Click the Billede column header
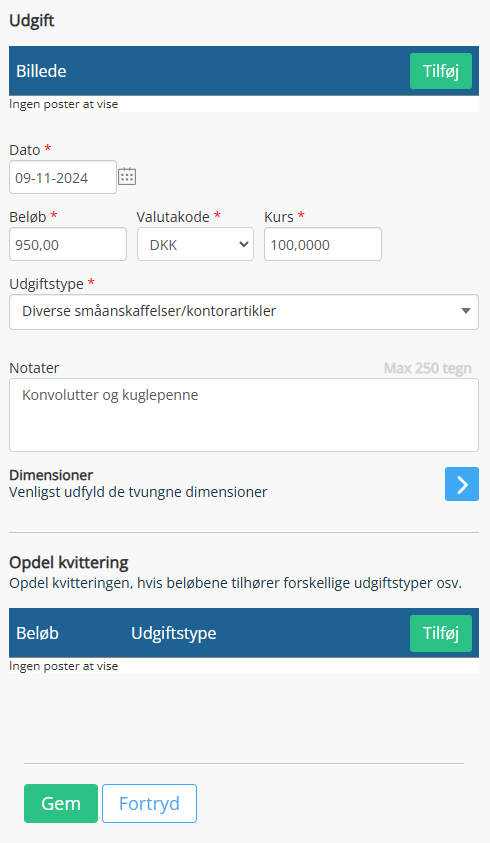The width and height of the screenshot is (490, 843). [41, 71]
